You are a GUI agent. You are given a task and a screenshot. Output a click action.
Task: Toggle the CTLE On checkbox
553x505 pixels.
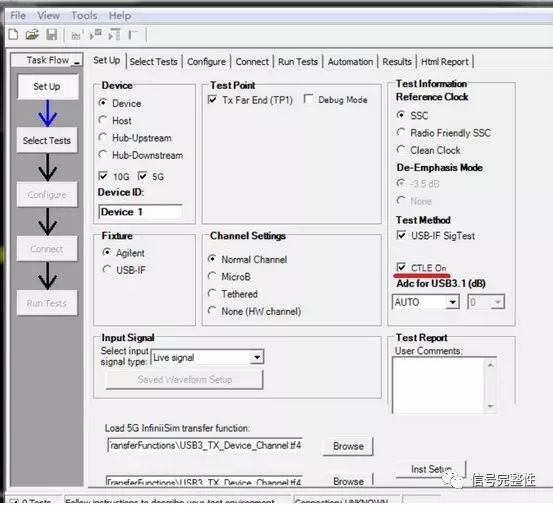(401, 267)
